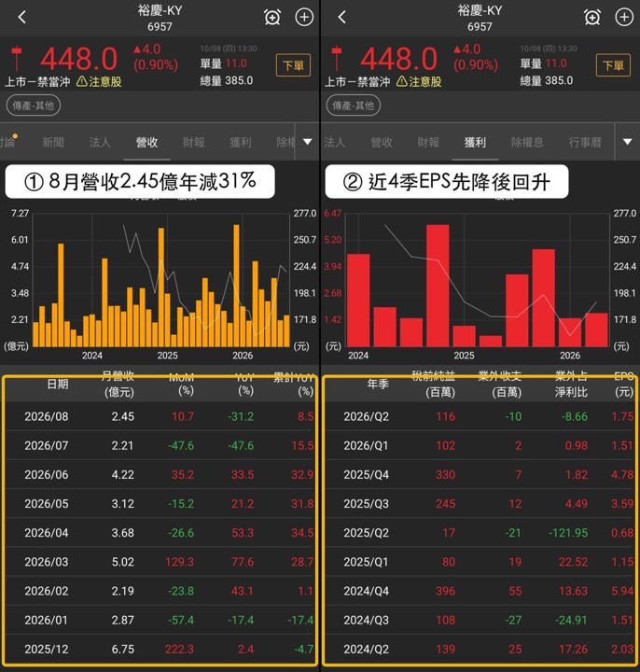
Task: Switch to 新聞 tab in left panel
Action: 53,142
